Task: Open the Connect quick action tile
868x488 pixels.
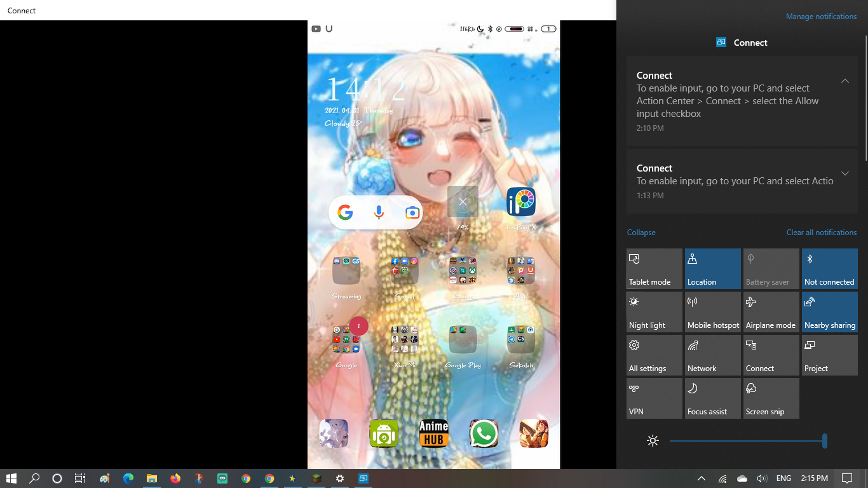Action: coord(771,355)
